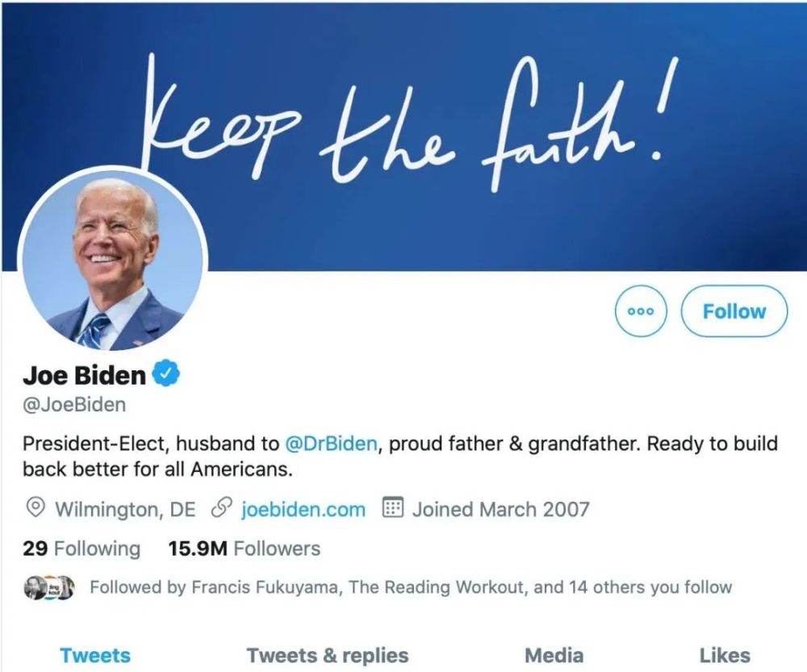Select the Media tab
Image resolution: width=807 pixels, height=672 pixels.
click(554, 655)
